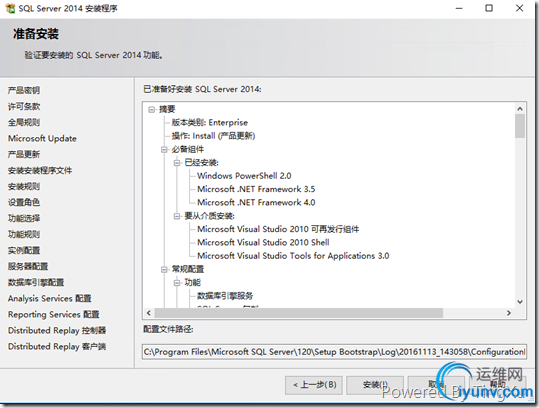Image resolution: width=539 pixels, height=408 pixels.
Task: Collapse the 已经安装 tree node
Action: (177, 163)
